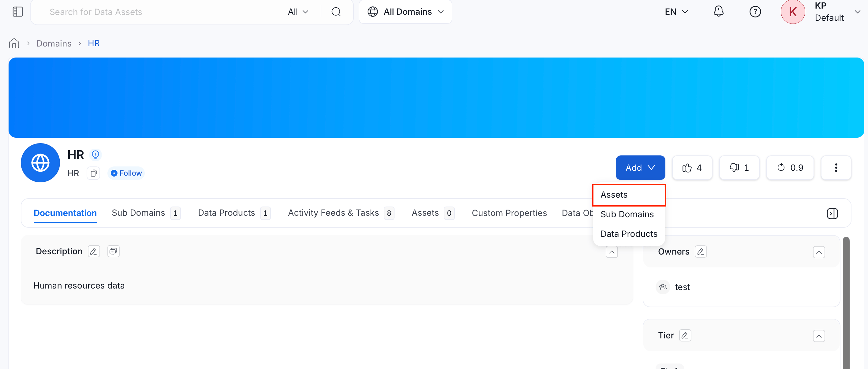868x369 pixels.
Task: Open the test owner link
Action: (682, 287)
